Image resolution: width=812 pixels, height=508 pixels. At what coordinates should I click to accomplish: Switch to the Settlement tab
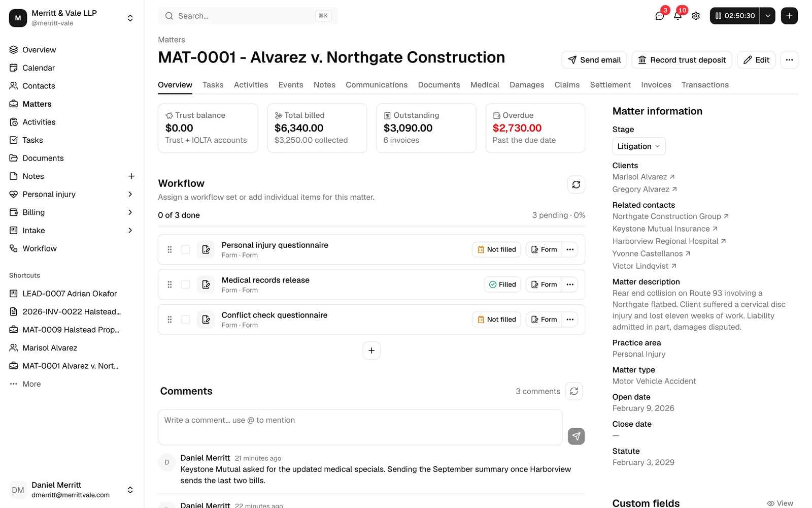[x=610, y=85]
